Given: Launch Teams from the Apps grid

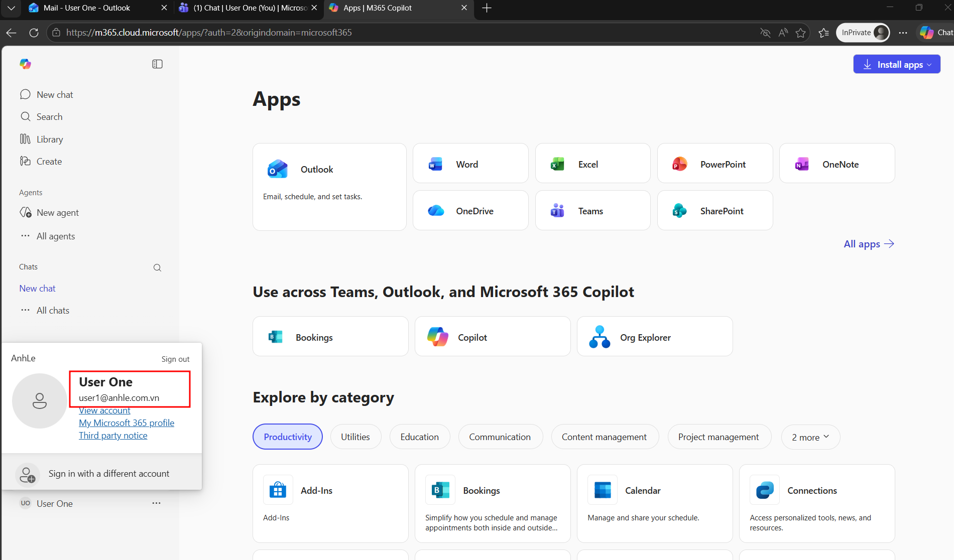Looking at the screenshot, I should [x=593, y=210].
